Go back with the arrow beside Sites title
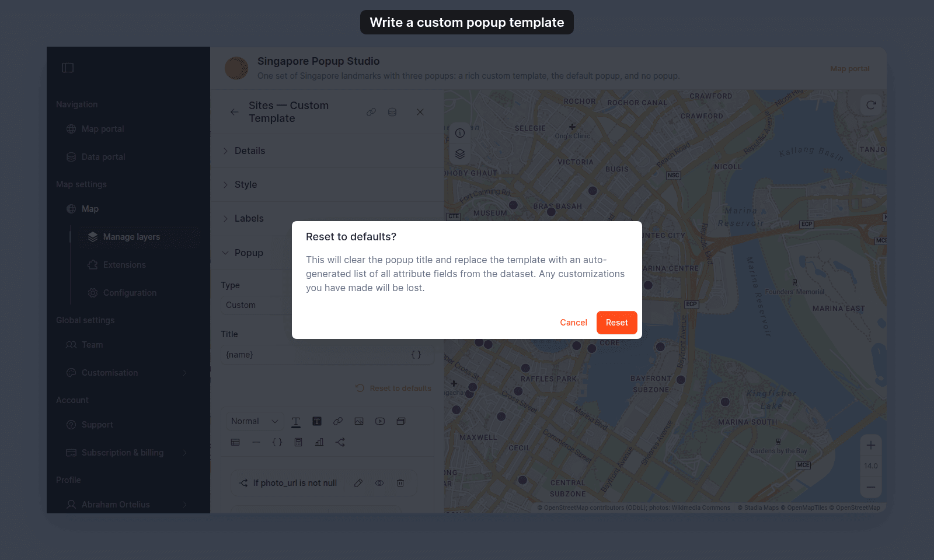Viewport: 934px width, 560px height. (x=234, y=112)
